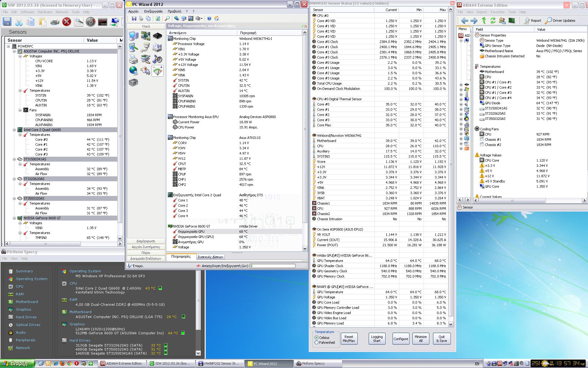Open the Hard Drives section in Speccy
Viewport: 588px width, 368px height.
pos(26,317)
